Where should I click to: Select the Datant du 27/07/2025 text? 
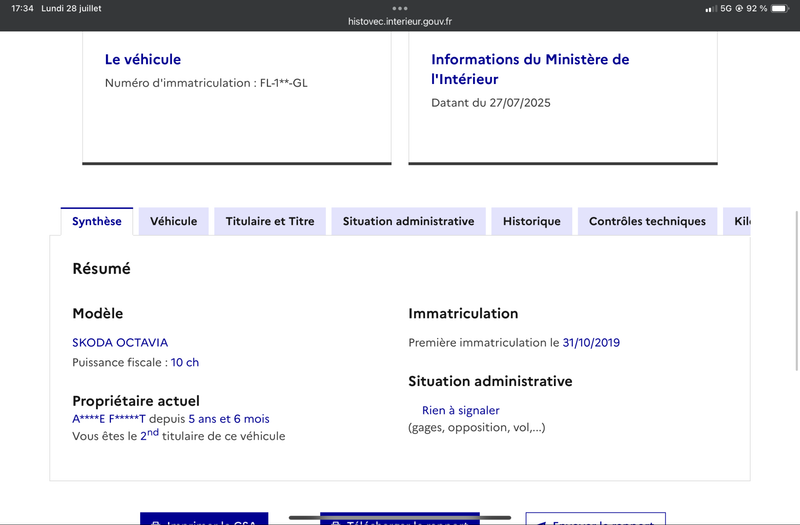tap(491, 103)
